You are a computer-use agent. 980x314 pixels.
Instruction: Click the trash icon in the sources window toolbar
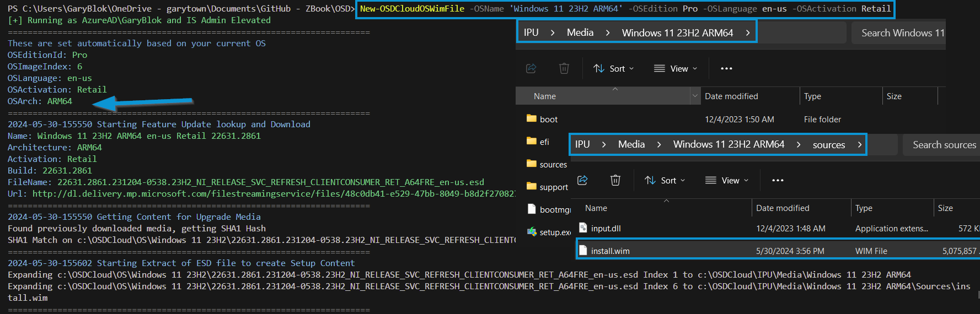(615, 180)
